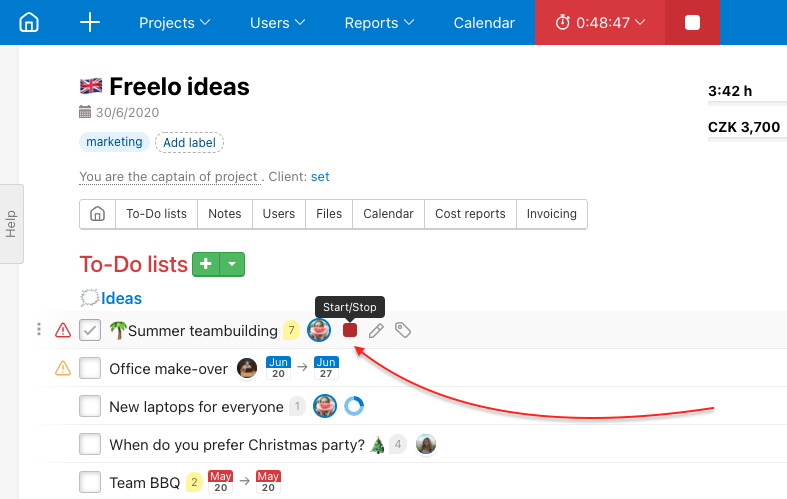Open When do you prefer Christmas party task
The image size is (787, 499).
point(237,445)
